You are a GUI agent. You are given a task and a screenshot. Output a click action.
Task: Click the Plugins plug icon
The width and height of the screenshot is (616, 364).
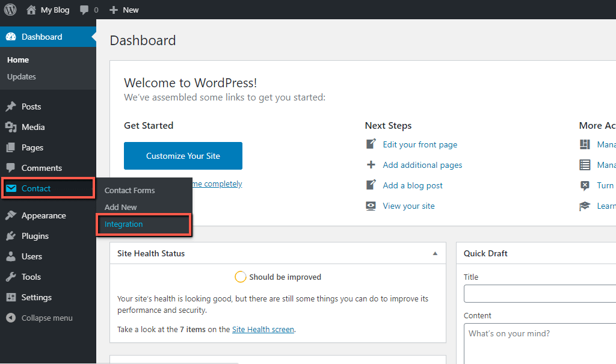(x=11, y=236)
